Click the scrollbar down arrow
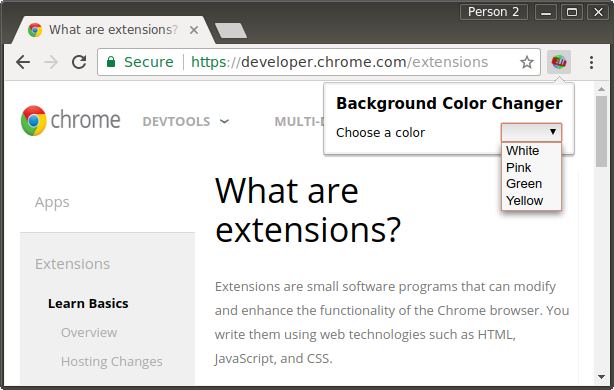Image resolution: width=614 pixels, height=390 pixels. [601, 377]
